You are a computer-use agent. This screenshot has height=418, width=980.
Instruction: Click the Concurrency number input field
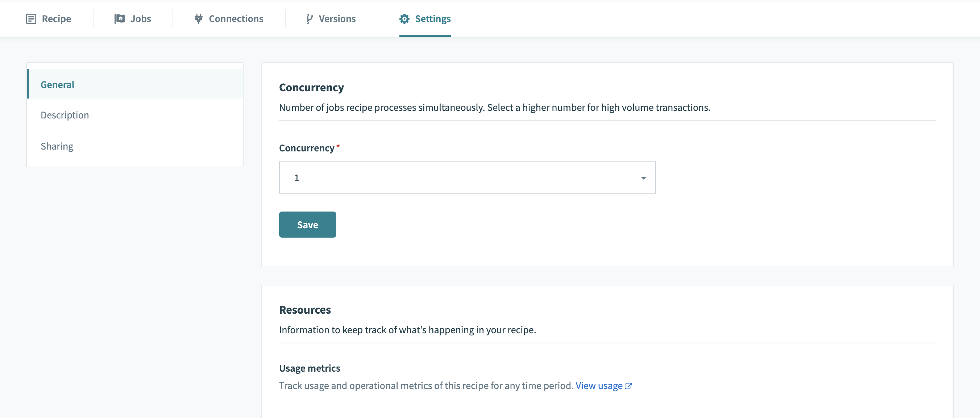pyautogui.click(x=468, y=177)
